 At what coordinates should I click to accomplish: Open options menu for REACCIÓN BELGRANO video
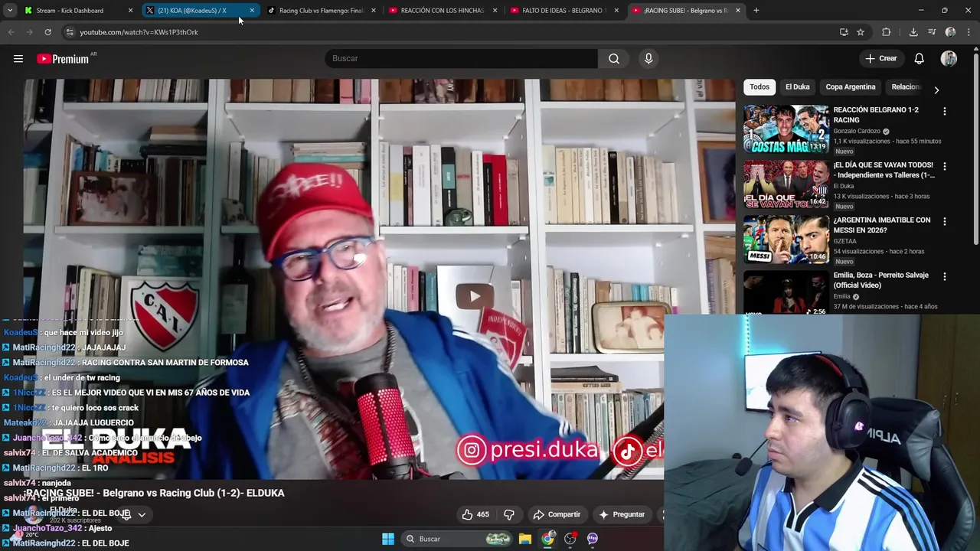944,111
